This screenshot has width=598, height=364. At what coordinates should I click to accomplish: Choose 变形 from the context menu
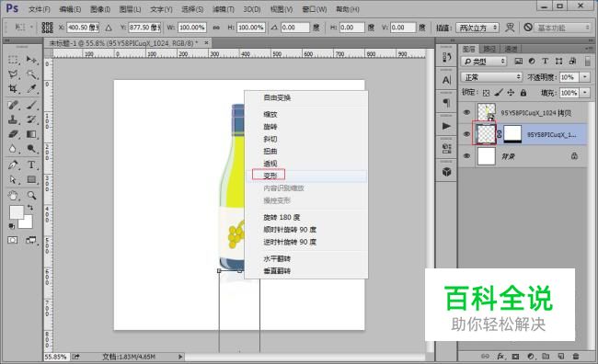click(270, 176)
